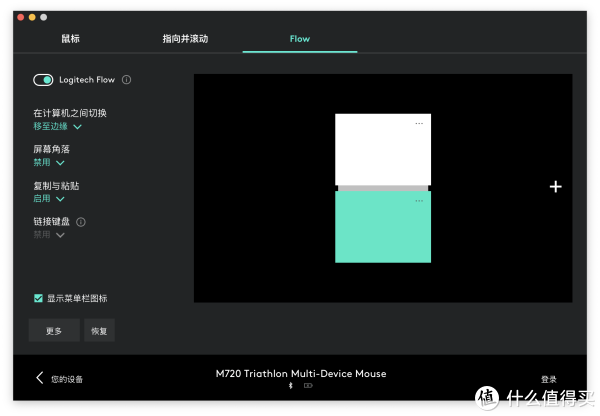Image resolution: width=600 pixels, height=416 pixels.
Task: Click the info icon beside Logitech Flow
Action: tap(126, 80)
